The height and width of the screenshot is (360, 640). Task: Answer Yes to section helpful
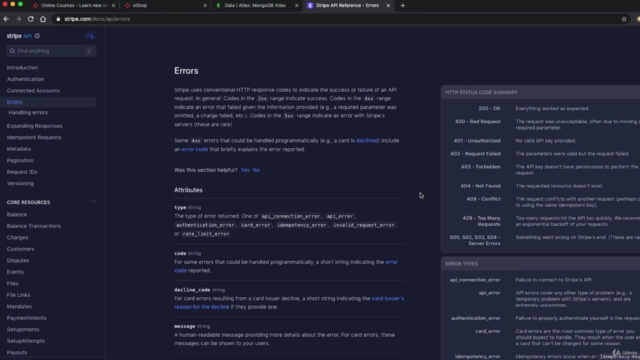tap(245, 170)
